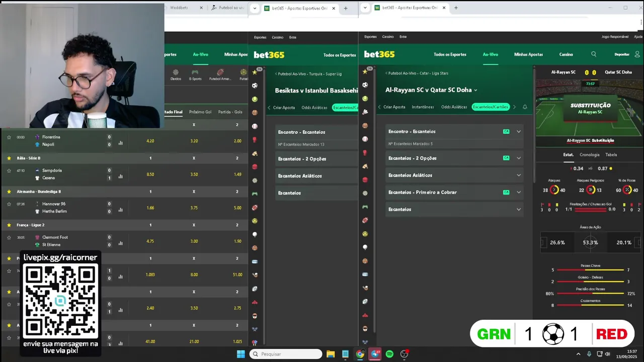Screen dimensions: 644x362
Task: Select the 8.50 odds for Sampdoria
Action: pos(150,174)
